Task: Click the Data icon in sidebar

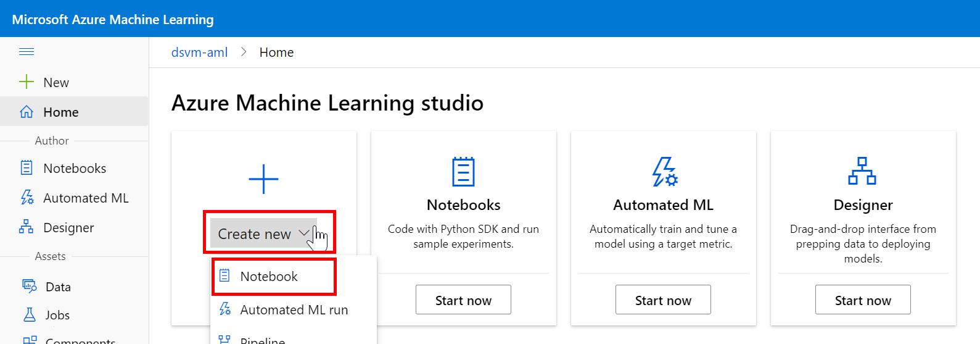Action: [29, 287]
